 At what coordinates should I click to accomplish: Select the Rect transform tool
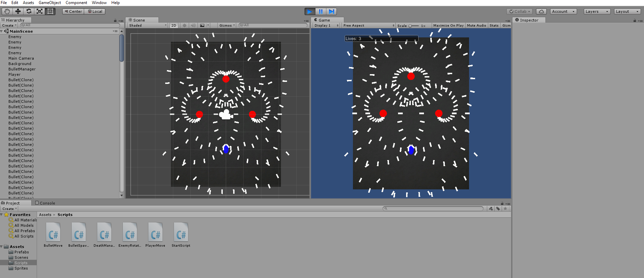[x=50, y=11]
